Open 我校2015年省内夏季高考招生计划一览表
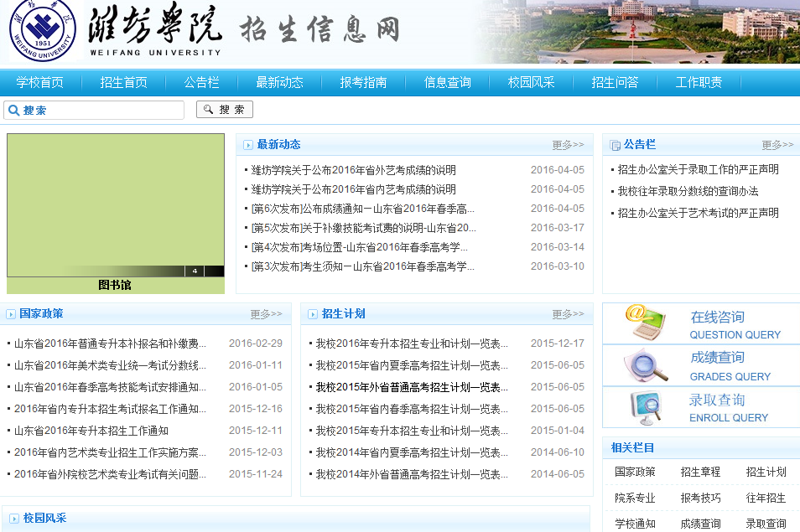The image size is (800, 532). 412,365
